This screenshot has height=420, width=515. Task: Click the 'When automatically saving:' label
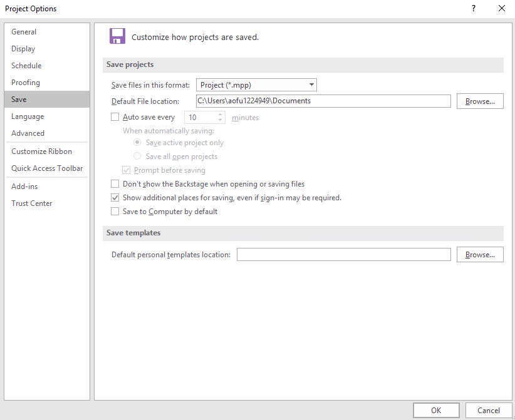(x=169, y=131)
